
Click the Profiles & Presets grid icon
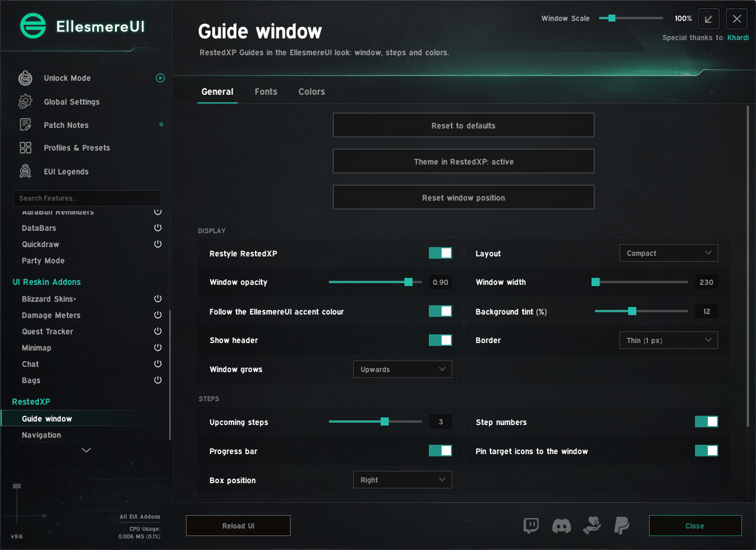26,148
